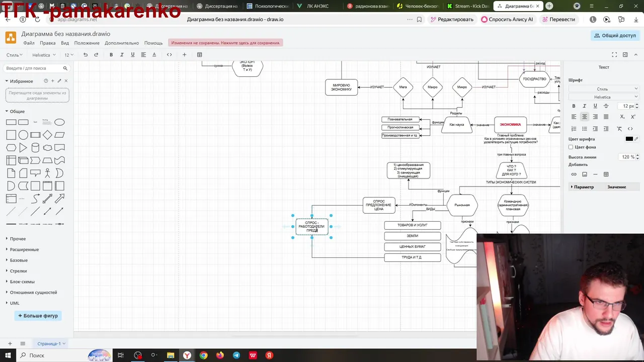Enter fullscreen mode icon

tap(614, 55)
